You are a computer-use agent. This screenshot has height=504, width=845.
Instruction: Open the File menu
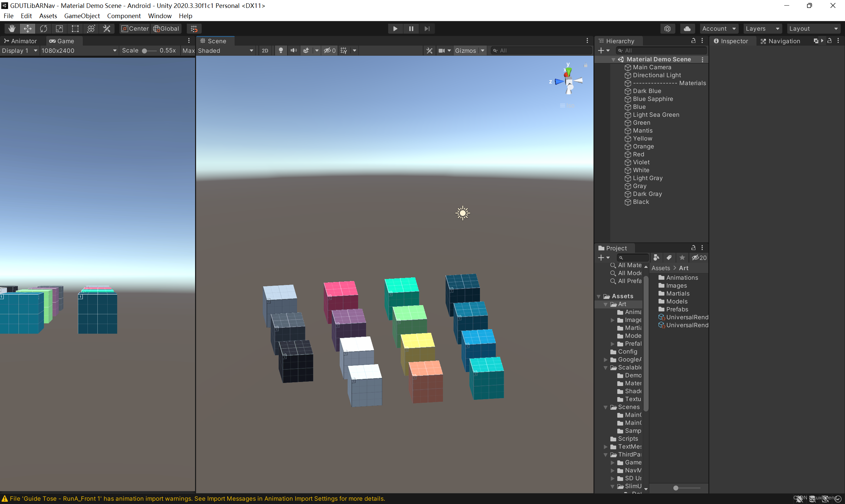point(9,16)
